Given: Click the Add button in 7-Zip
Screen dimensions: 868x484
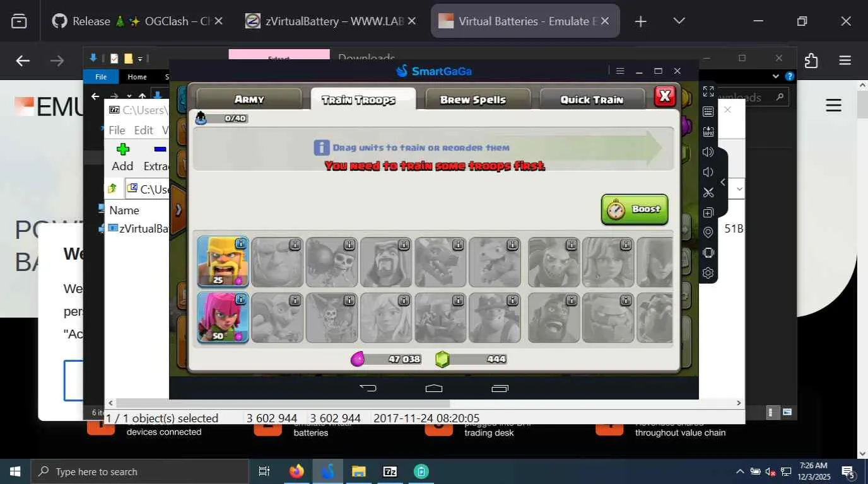Looking at the screenshot, I should [x=122, y=157].
